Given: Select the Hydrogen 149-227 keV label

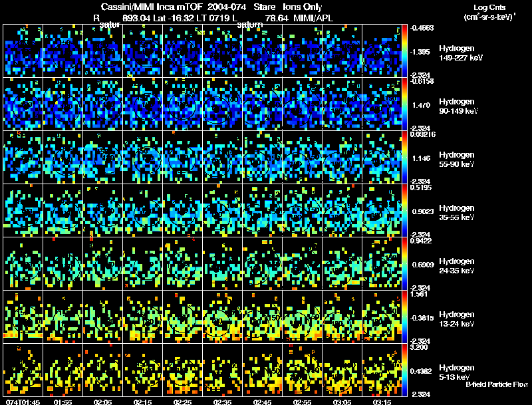Looking at the screenshot, I should 460,53.
